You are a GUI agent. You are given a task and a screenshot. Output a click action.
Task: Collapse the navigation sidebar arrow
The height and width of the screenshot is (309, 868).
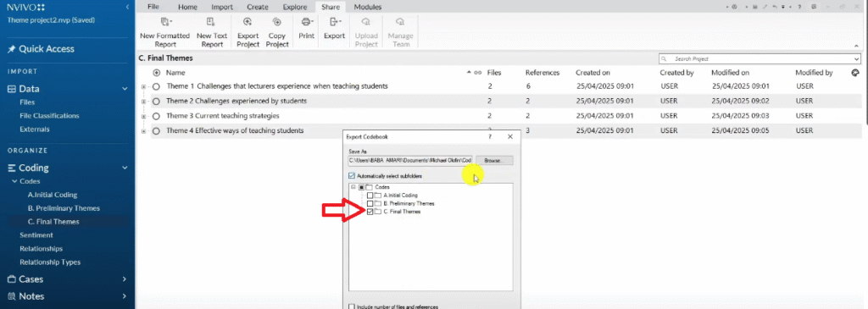[128, 7]
